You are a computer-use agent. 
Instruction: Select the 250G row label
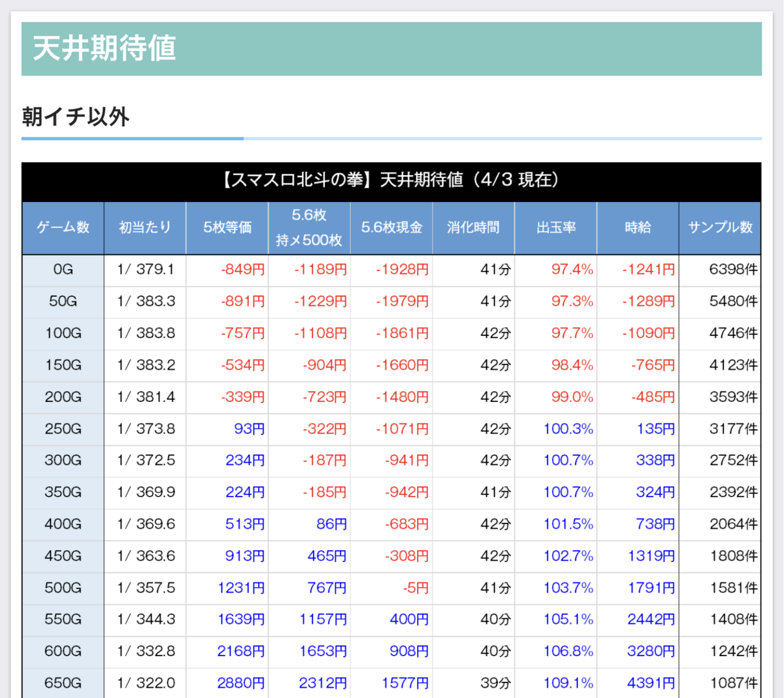point(63,429)
